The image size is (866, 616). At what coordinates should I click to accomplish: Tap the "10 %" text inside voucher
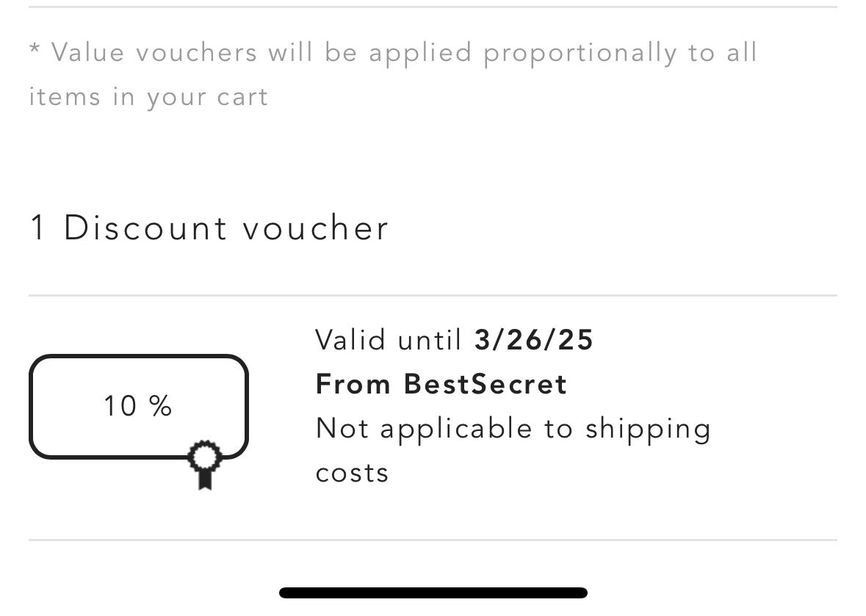coord(138,406)
